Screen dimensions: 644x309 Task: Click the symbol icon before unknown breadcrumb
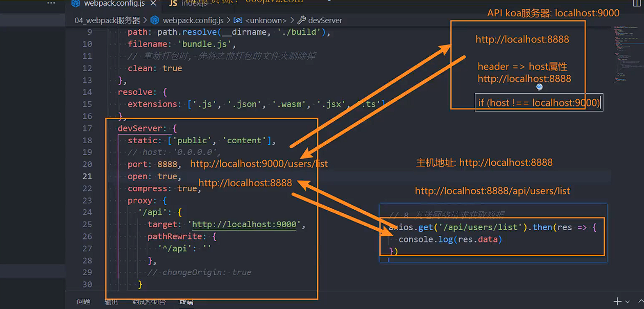pos(238,20)
